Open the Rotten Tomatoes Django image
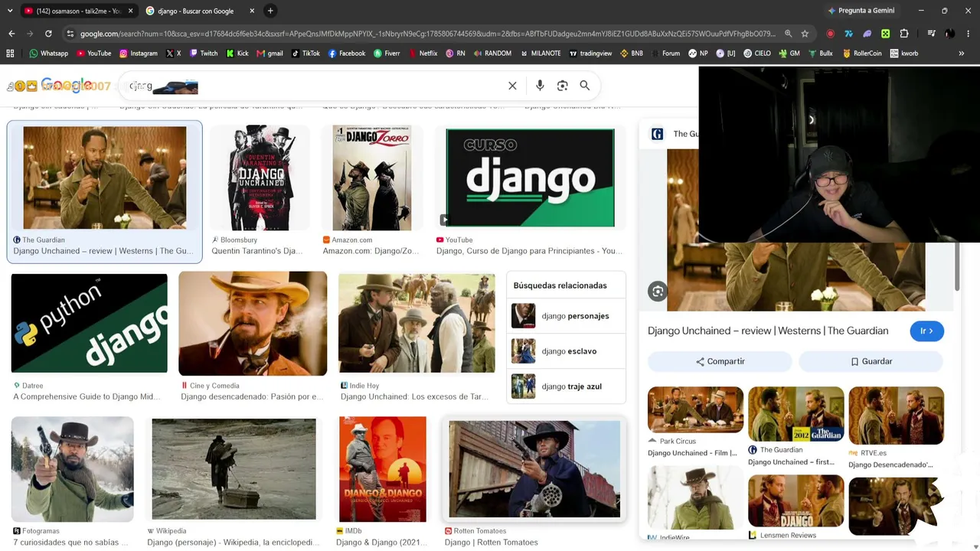 534,469
